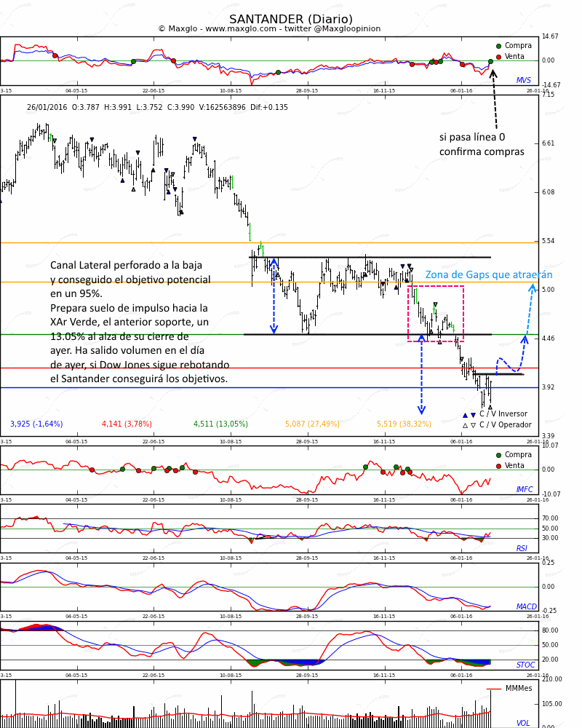The width and height of the screenshot is (582, 728).
Task: Click the 'Zona de Gaps que atraerán' annotation
Action: click(x=488, y=275)
